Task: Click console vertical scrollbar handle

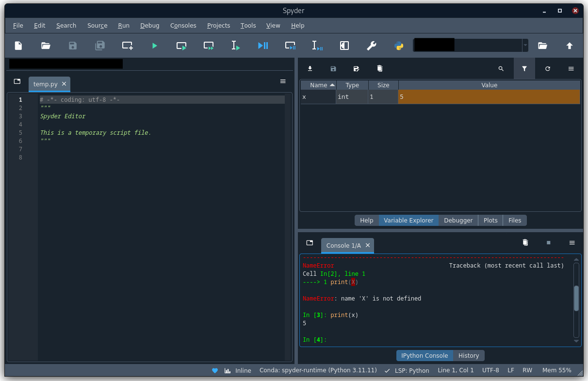Action: (576, 298)
